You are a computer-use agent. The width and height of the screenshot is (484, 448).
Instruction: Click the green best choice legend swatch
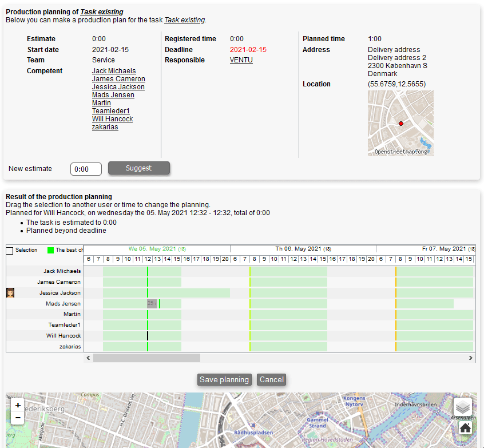tap(50, 251)
